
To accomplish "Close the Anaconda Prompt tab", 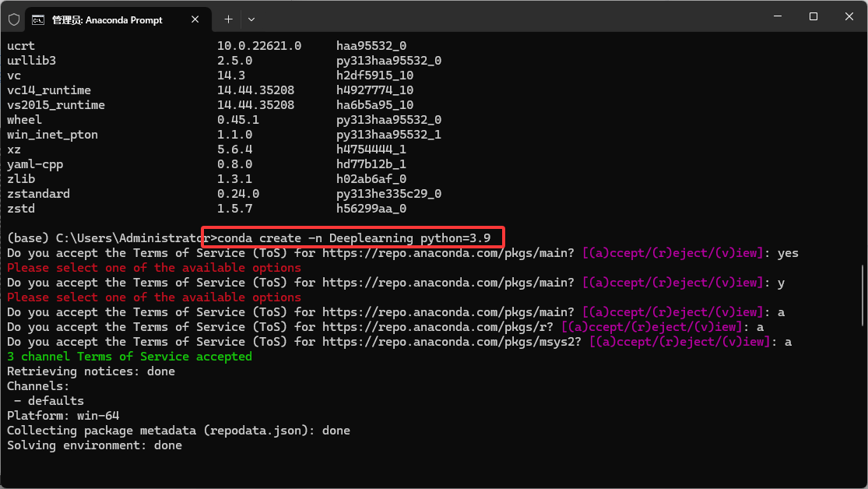I will 195,19.
